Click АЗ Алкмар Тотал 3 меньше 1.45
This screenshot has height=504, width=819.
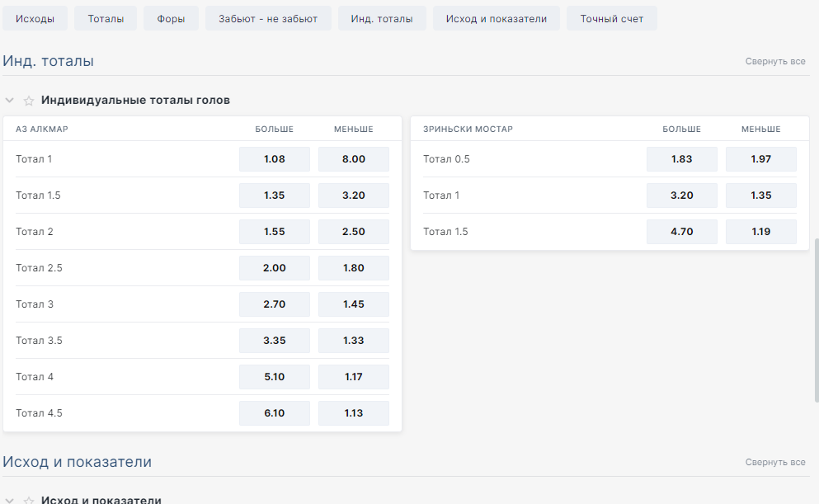(x=354, y=304)
